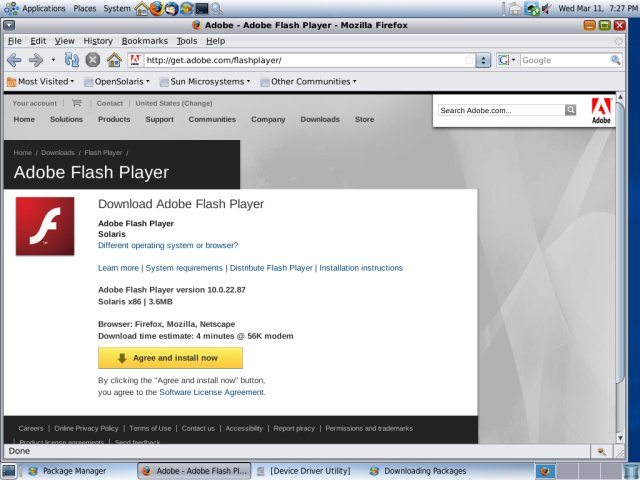Open the Places menu in top panel
Image resolution: width=640 pixels, height=480 pixels.
click(84, 8)
